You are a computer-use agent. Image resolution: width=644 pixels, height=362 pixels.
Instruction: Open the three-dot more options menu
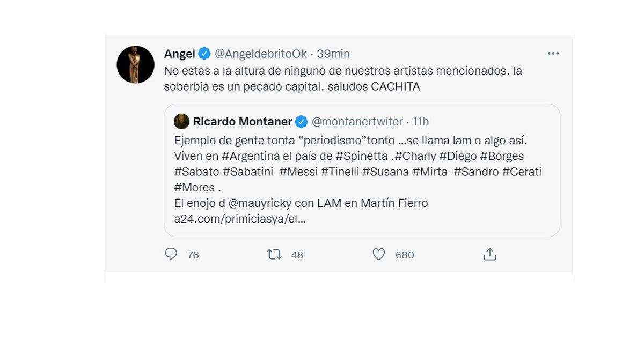tap(553, 54)
